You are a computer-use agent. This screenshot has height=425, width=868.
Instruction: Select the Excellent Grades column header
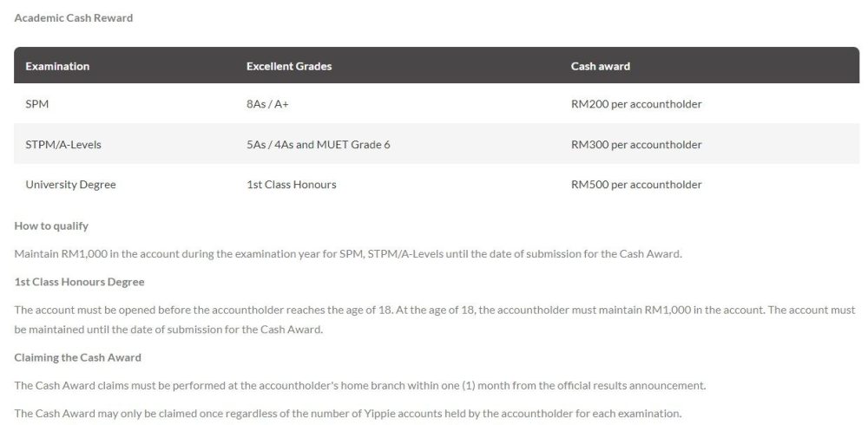pyautogui.click(x=289, y=66)
